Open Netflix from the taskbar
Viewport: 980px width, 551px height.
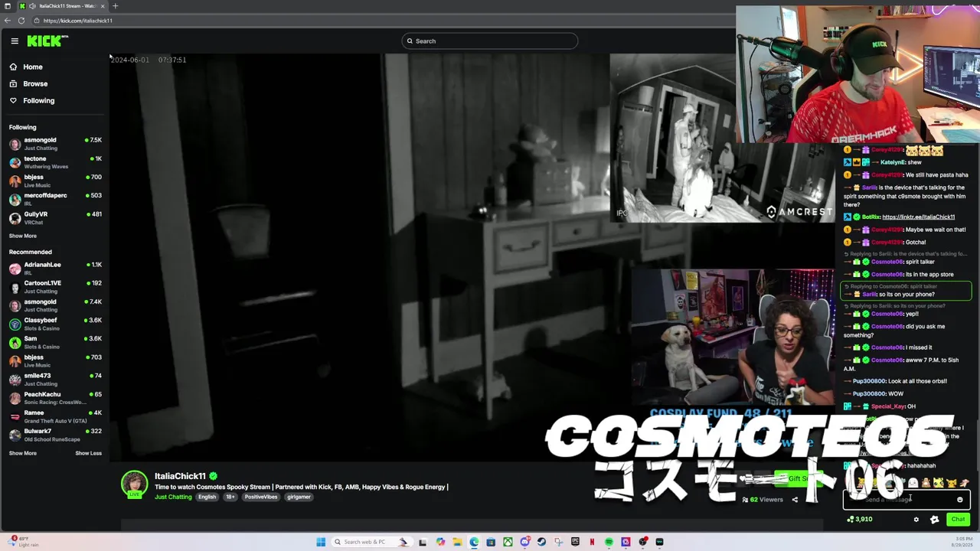(592, 542)
